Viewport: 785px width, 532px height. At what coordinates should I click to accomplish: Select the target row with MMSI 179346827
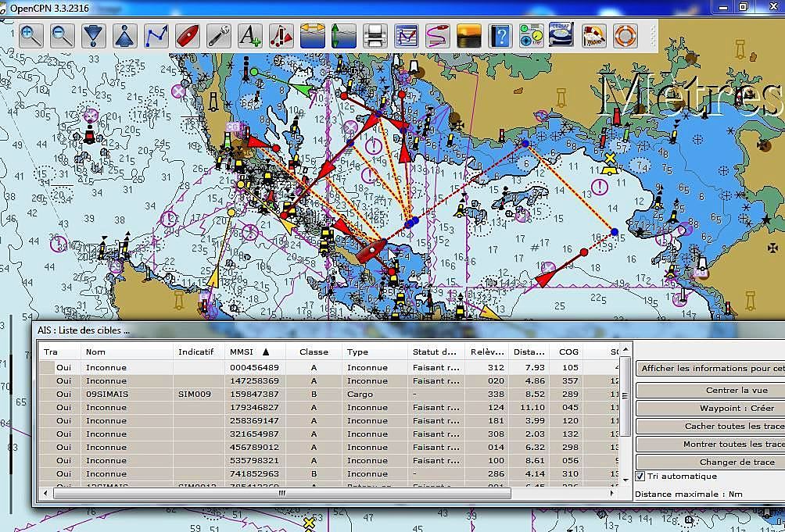click(329, 408)
